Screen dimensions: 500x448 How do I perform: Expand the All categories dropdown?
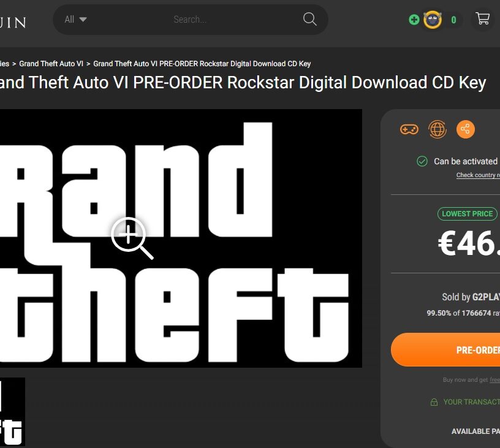pyautogui.click(x=75, y=20)
